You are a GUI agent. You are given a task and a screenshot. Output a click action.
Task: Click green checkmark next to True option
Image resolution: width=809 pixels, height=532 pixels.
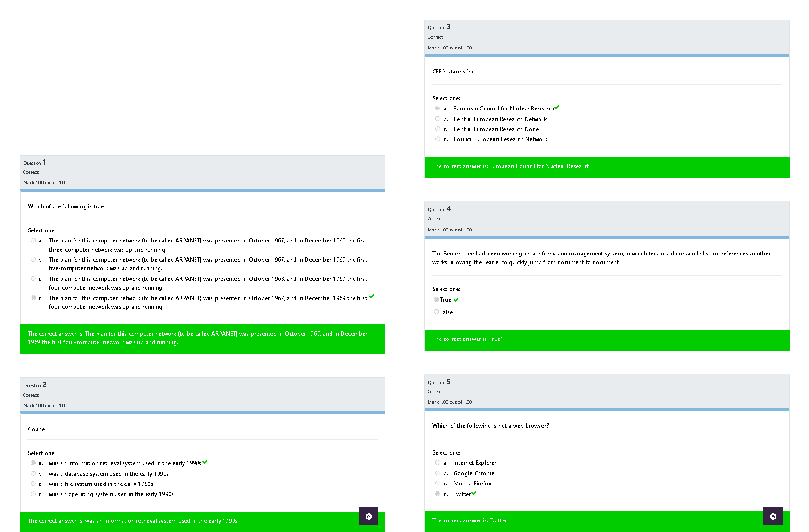tap(456, 300)
